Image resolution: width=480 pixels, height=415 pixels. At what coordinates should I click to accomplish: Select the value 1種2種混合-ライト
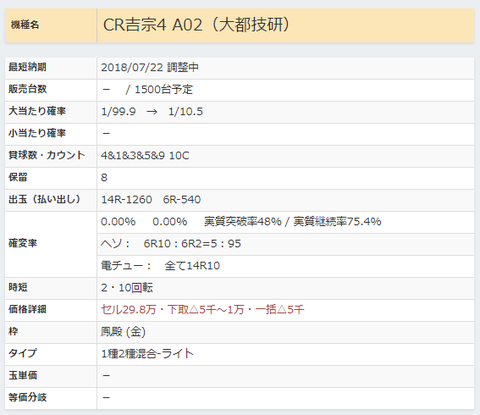point(147,353)
